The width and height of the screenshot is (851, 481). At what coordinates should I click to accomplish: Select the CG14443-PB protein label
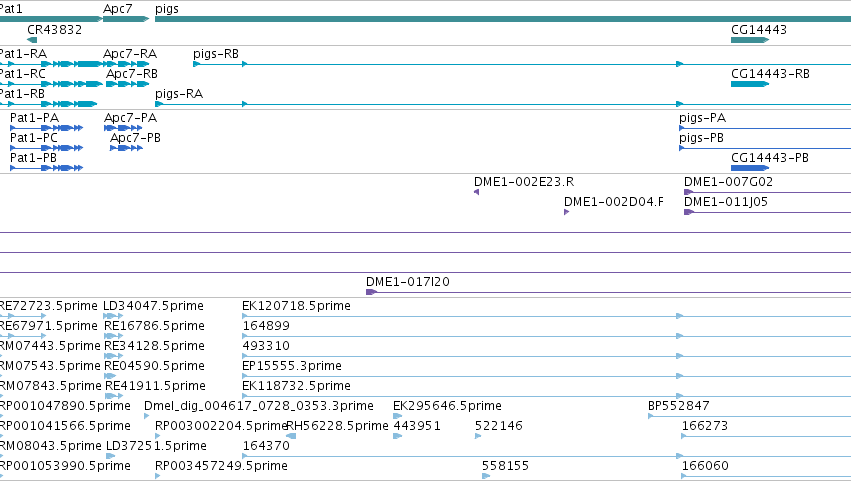770,158
